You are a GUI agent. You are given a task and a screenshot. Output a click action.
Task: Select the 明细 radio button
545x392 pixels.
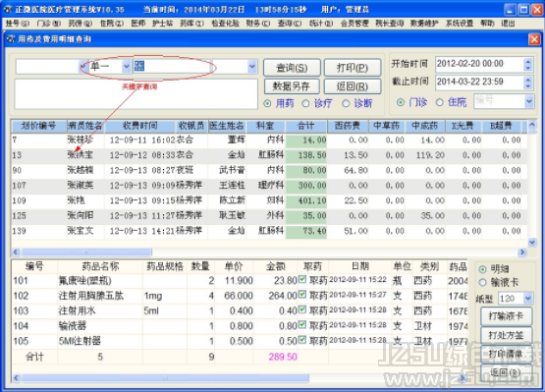pos(482,269)
